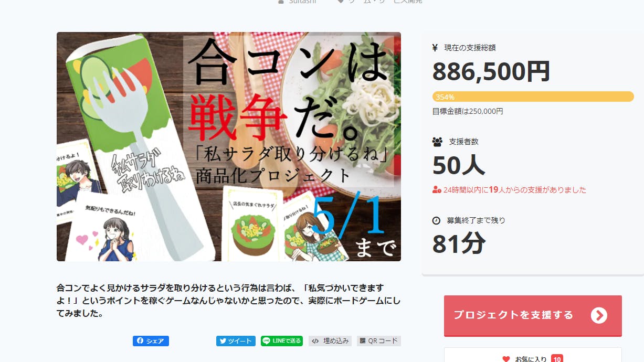Click the supporters group icon beside 支援者数
Image resolution: width=644 pixels, height=362 pixels.
(437, 142)
